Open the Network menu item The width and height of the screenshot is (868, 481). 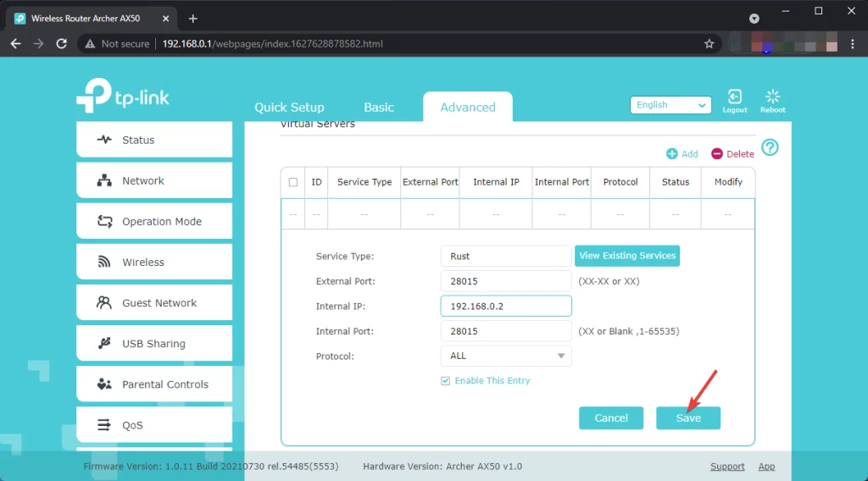(x=154, y=180)
